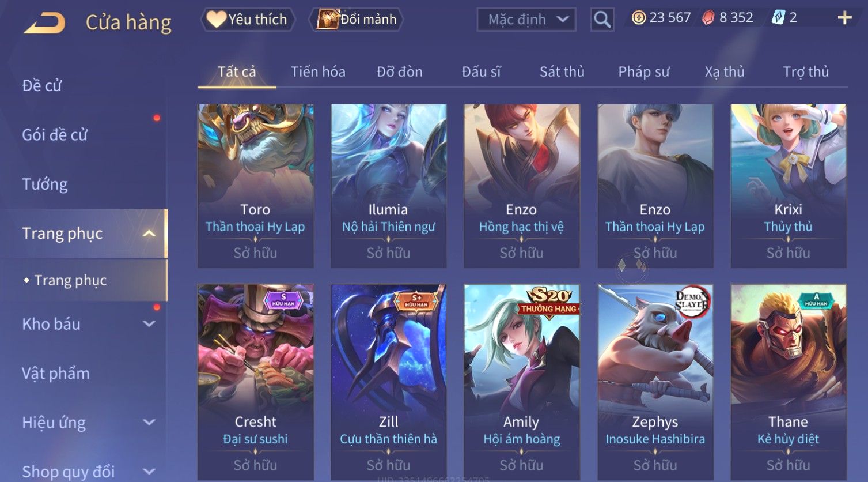Select the Ilumia Nộ hải Thiên ngư card
This screenshot has height=482, width=868.
pos(388,186)
